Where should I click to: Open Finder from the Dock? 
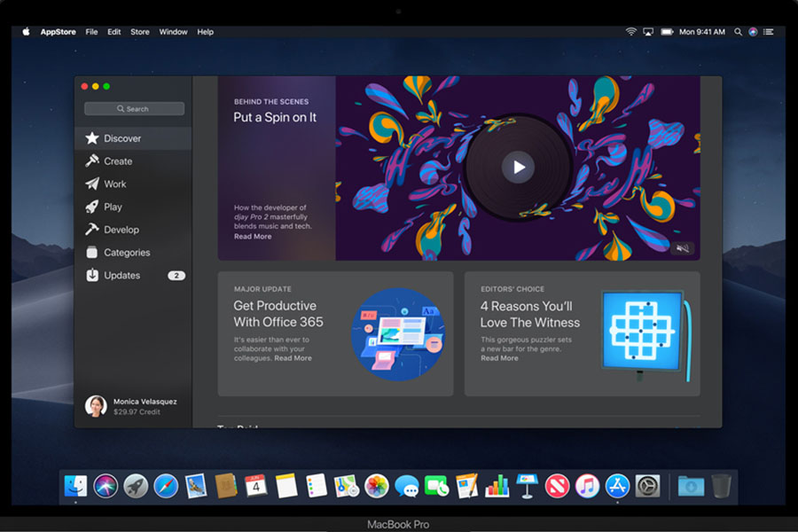click(x=76, y=486)
